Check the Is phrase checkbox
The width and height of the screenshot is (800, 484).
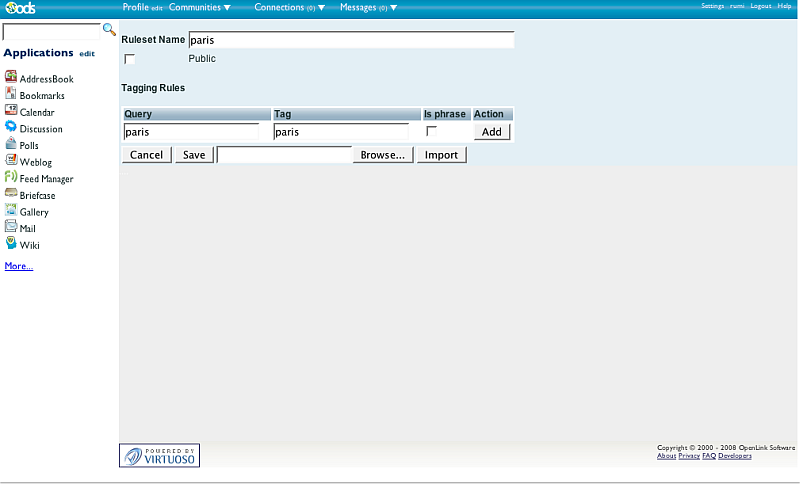click(x=432, y=131)
